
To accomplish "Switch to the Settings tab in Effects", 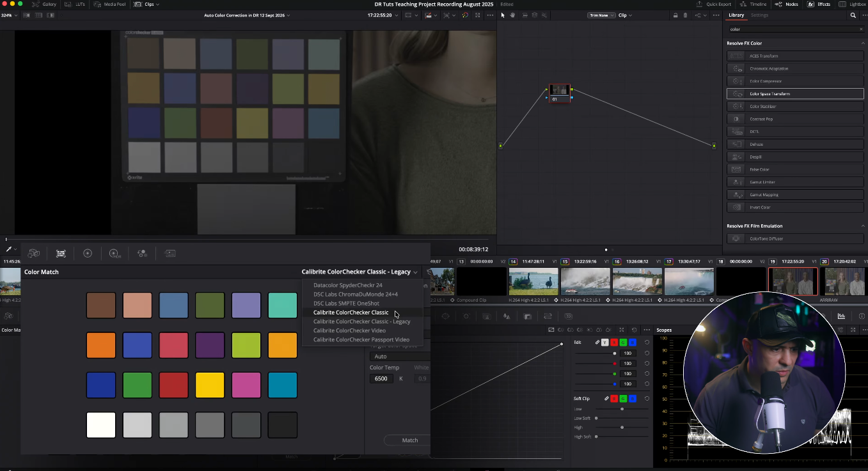I will coord(759,15).
